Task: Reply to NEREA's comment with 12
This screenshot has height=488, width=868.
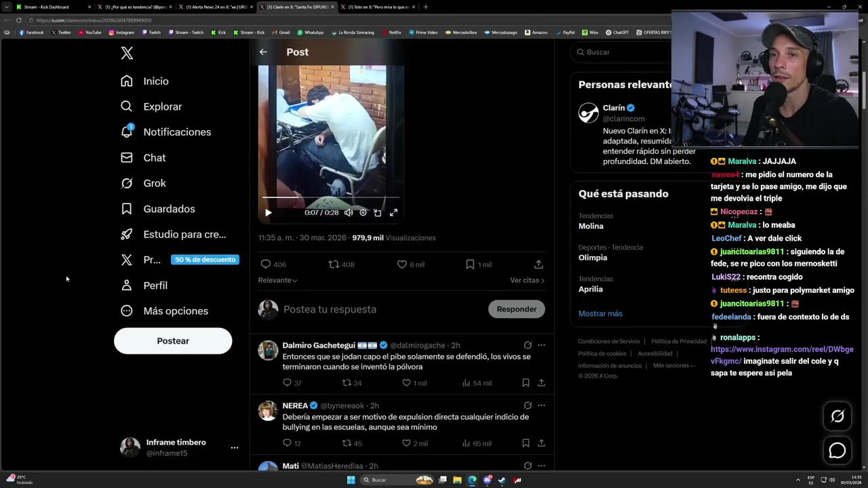Action: tap(287, 443)
